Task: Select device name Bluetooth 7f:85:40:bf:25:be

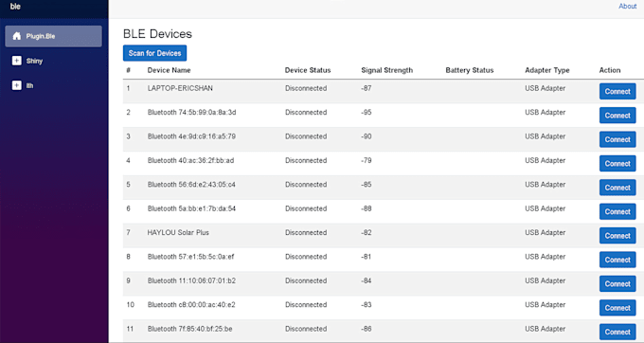Action: pos(189,329)
